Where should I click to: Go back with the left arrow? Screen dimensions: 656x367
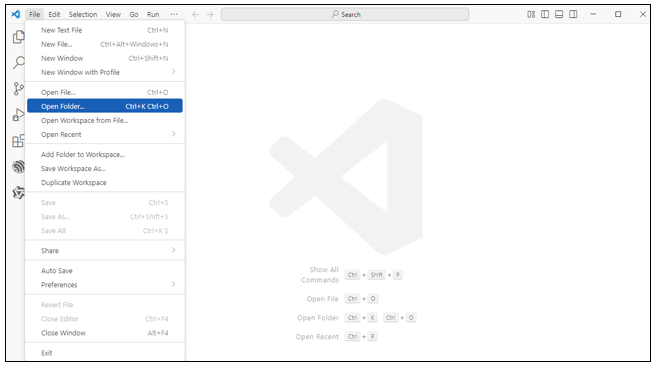coord(195,14)
